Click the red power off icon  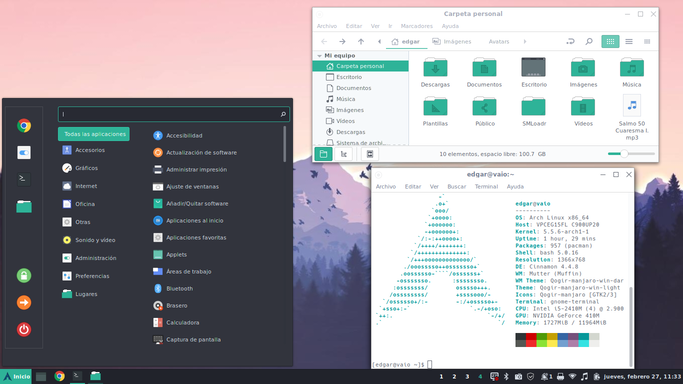pos(24,329)
